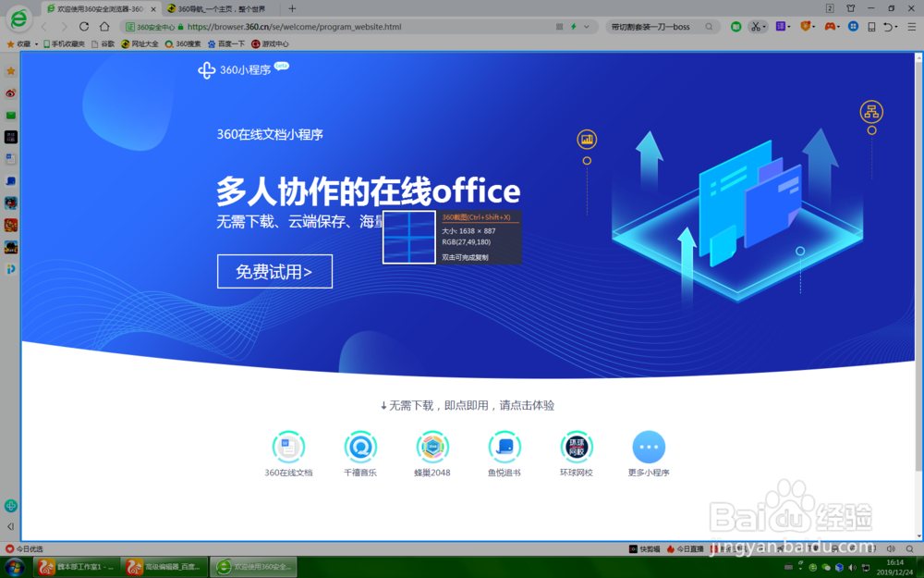Open the 百度一下 bookmark

pyautogui.click(x=226, y=43)
